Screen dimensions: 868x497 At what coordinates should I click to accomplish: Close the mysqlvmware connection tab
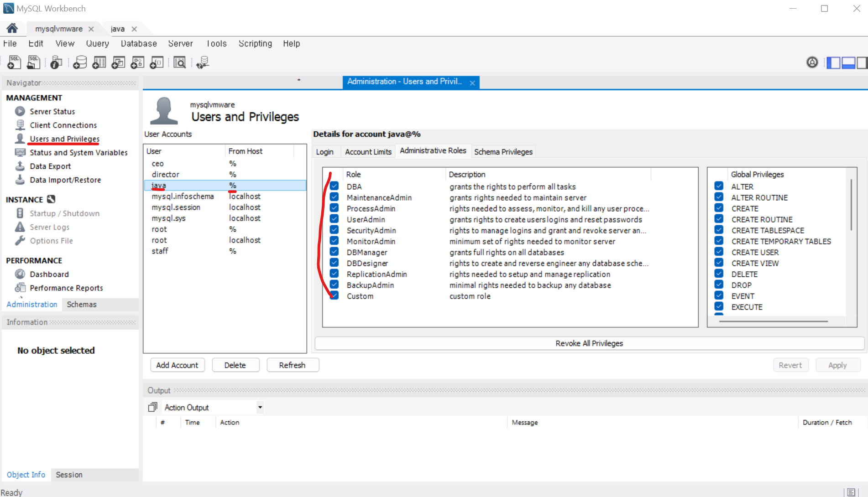tap(91, 29)
